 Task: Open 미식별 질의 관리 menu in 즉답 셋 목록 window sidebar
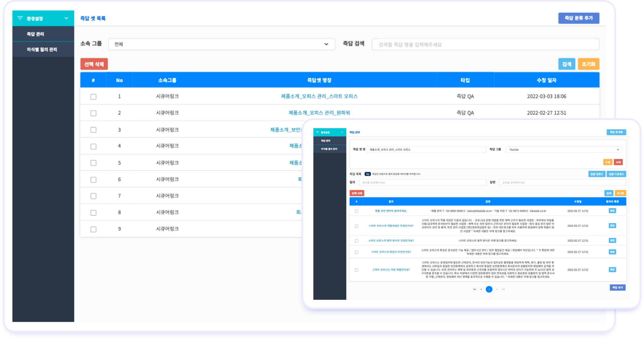(43, 49)
